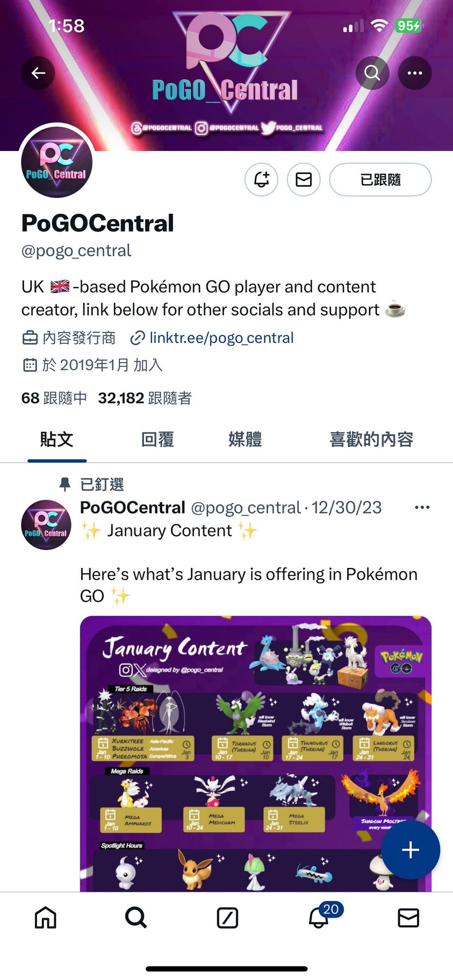Open messages envelope in bottom navigation
The height and width of the screenshot is (980, 453).
408,918
